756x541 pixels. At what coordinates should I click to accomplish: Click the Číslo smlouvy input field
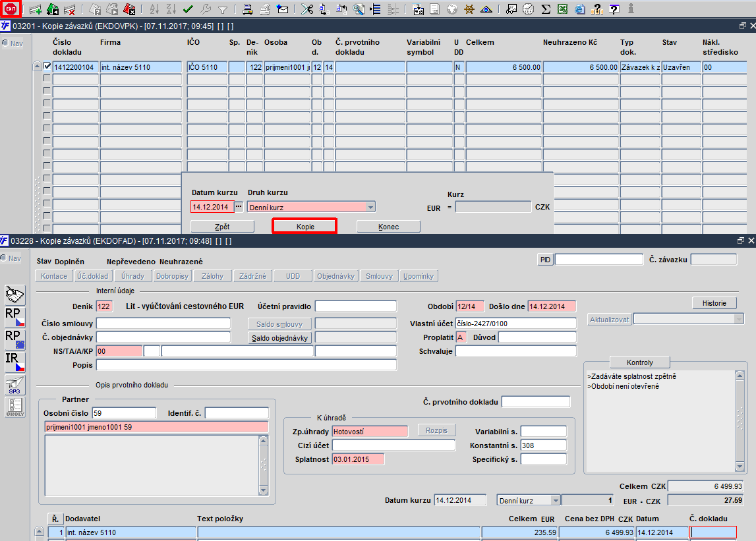pos(163,324)
